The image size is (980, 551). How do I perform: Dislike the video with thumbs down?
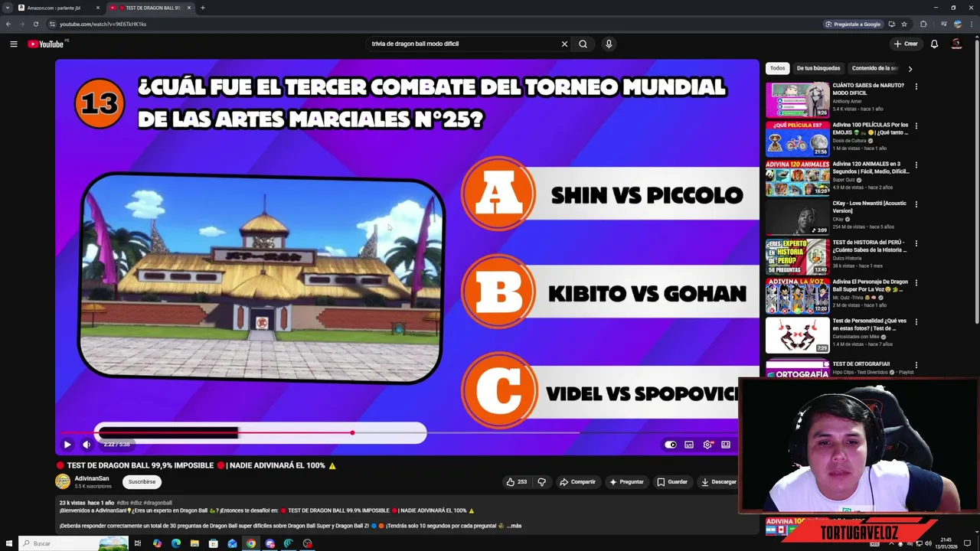pos(541,482)
